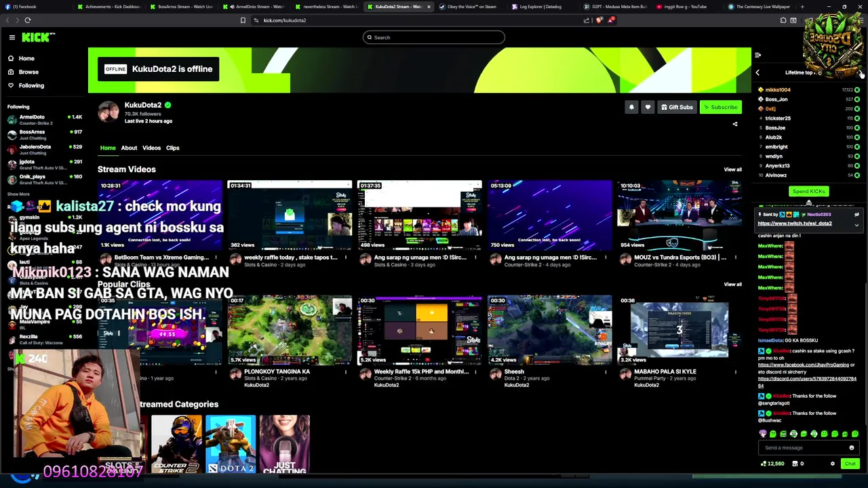
Task: Click the Spend KICKs button
Action: click(808, 192)
